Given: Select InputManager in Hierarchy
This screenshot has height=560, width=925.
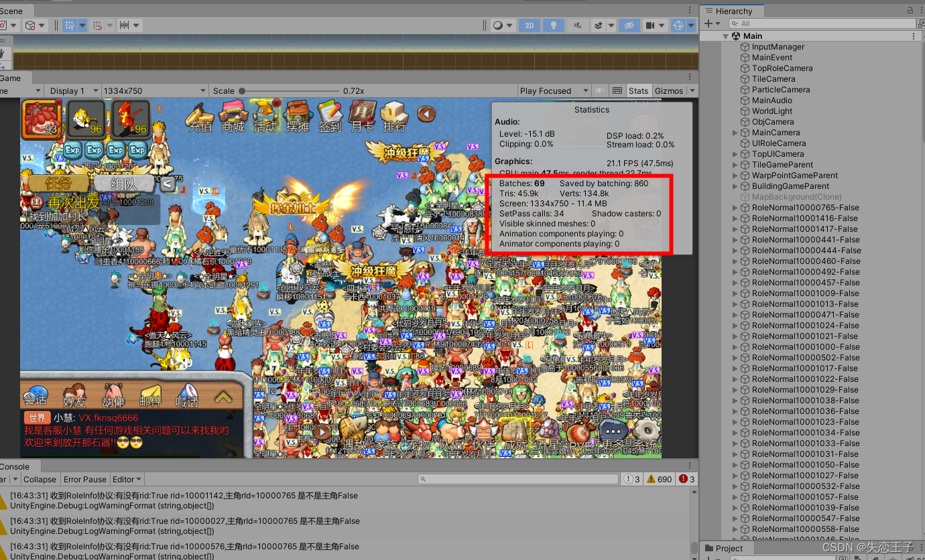Looking at the screenshot, I should tap(778, 47).
